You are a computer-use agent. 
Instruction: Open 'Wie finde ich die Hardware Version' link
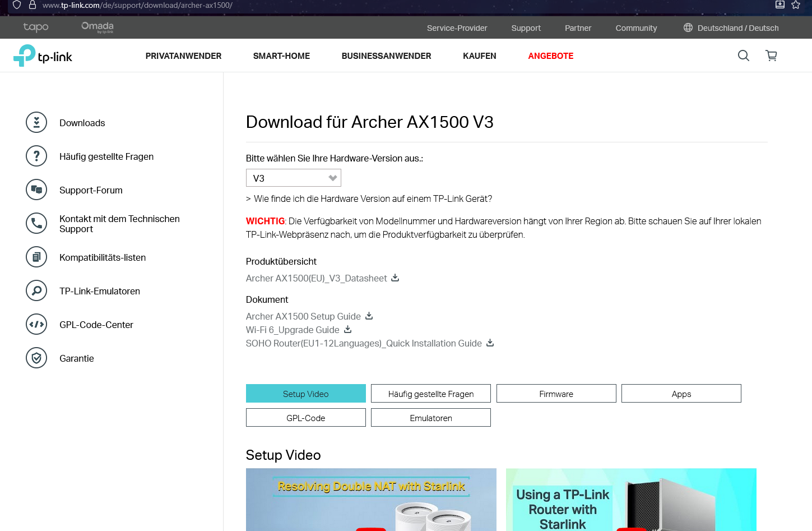click(x=373, y=198)
